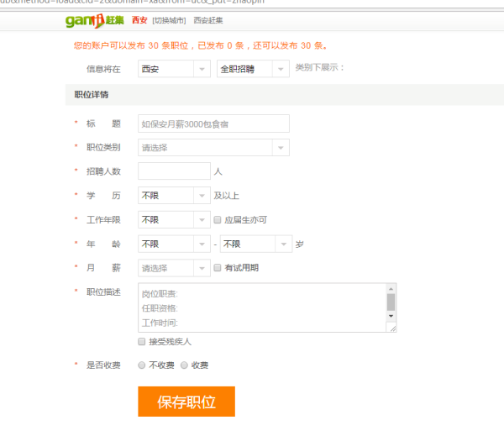Click the description scrollbar down arrow
Screen dimensions: 504x436
tap(391, 316)
